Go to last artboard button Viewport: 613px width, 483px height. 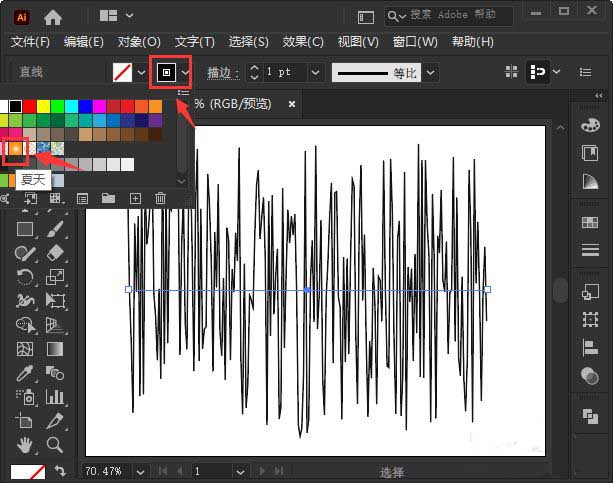(279, 471)
